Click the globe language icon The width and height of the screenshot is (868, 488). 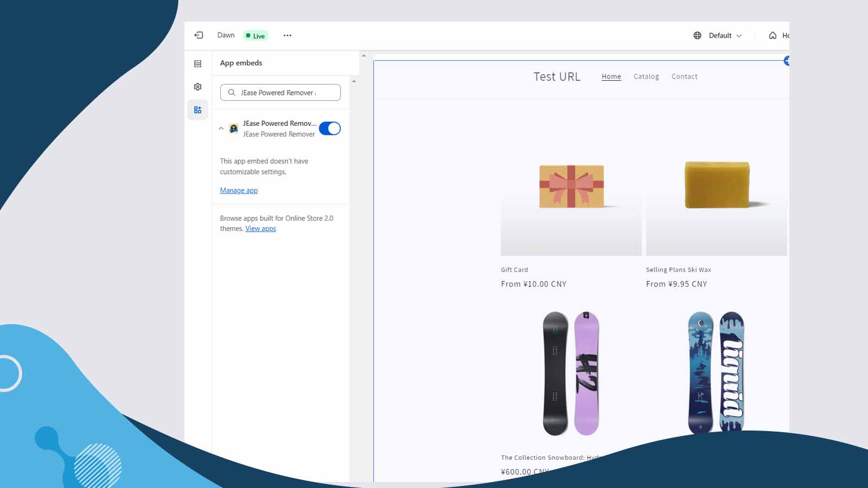click(698, 35)
